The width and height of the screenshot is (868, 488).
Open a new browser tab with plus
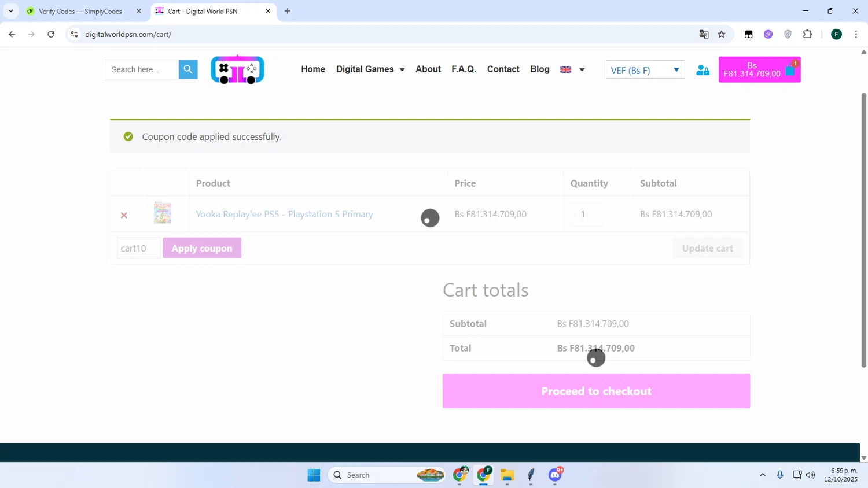[288, 11]
